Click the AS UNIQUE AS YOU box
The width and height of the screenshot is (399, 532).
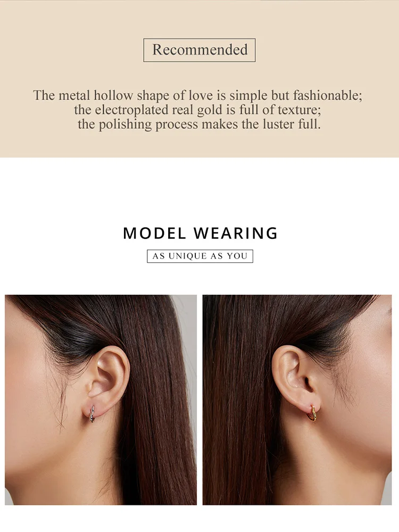tap(200, 256)
